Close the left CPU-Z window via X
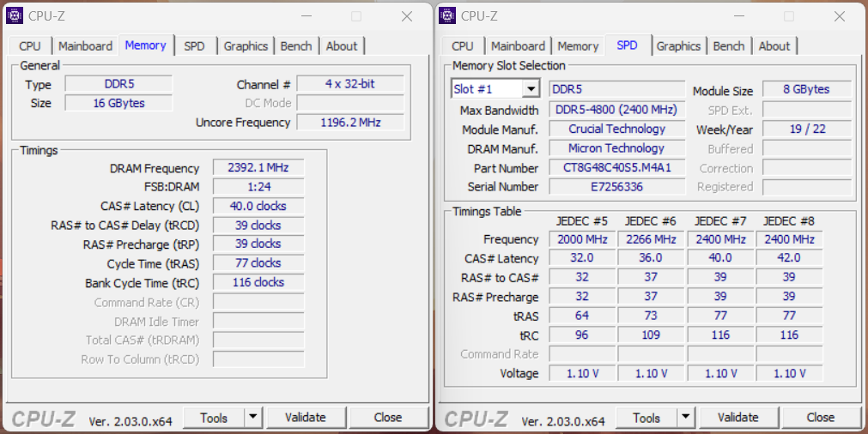This screenshot has width=868, height=434. (407, 16)
